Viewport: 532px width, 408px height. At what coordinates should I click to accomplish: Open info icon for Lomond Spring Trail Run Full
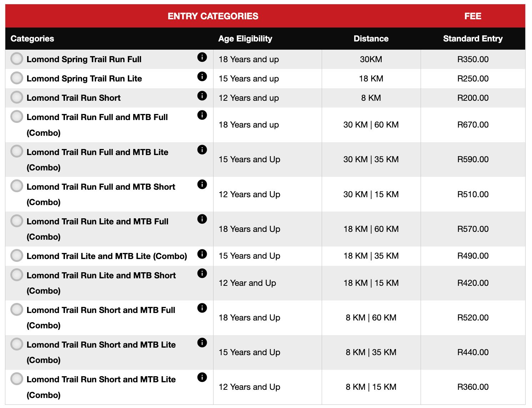click(x=202, y=57)
